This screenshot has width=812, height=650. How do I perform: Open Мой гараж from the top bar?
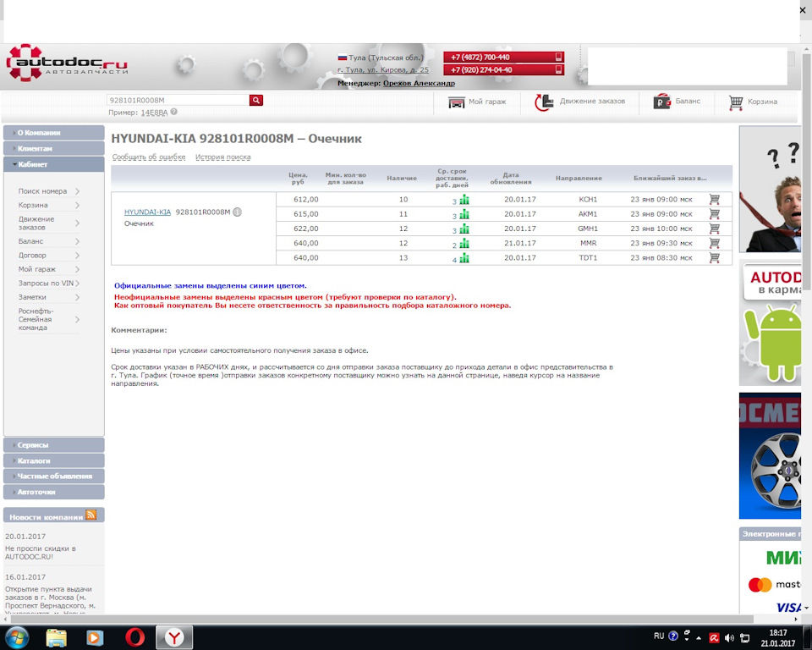click(x=477, y=102)
